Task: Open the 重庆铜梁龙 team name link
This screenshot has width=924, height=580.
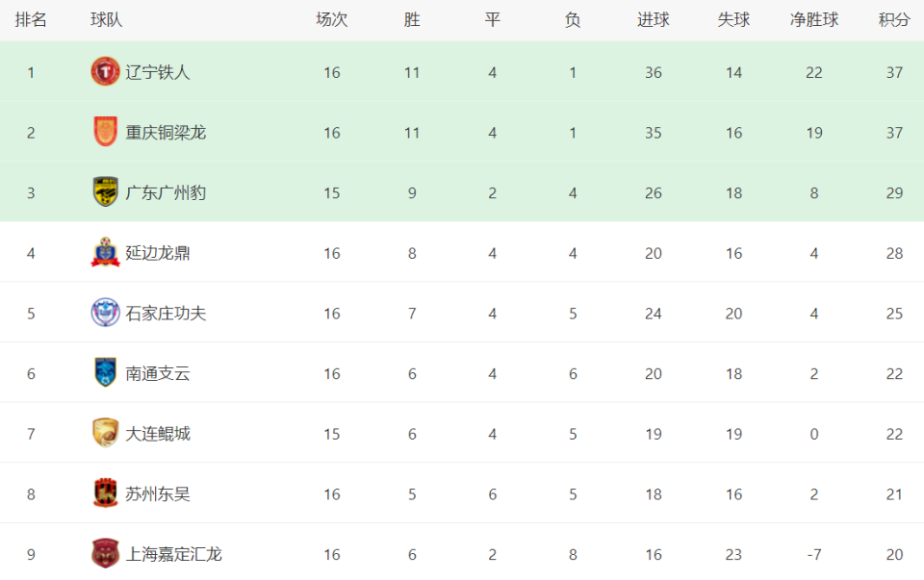Action: [x=166, y=133]
